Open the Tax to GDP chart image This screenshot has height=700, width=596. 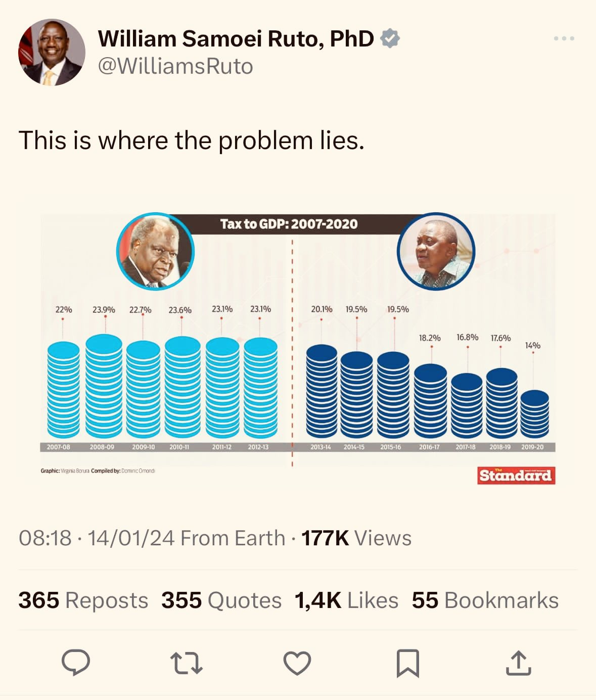click(298, 349)
